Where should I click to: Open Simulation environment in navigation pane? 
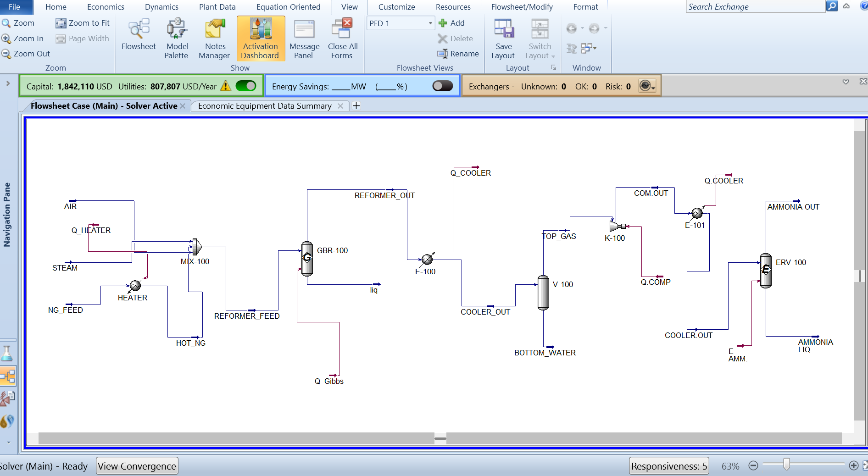click(8, 376)
